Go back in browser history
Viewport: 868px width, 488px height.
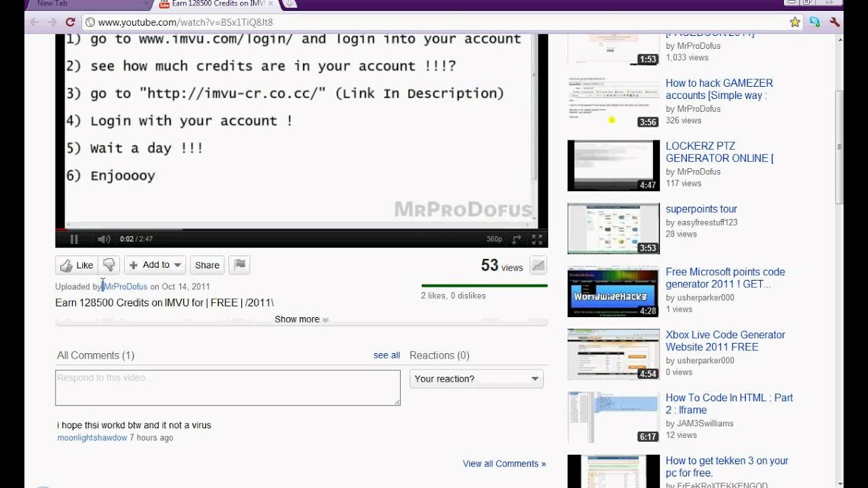point(34,22)
